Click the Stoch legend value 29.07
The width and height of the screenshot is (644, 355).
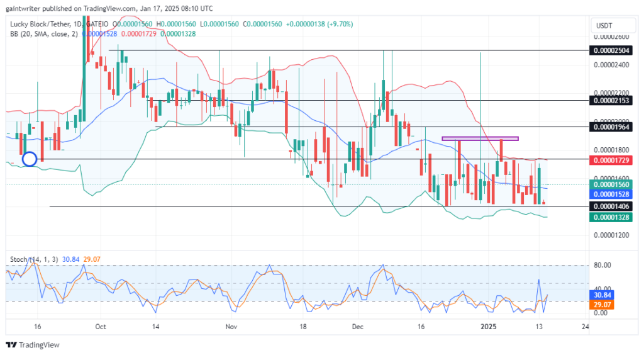(x=92, y=259)
